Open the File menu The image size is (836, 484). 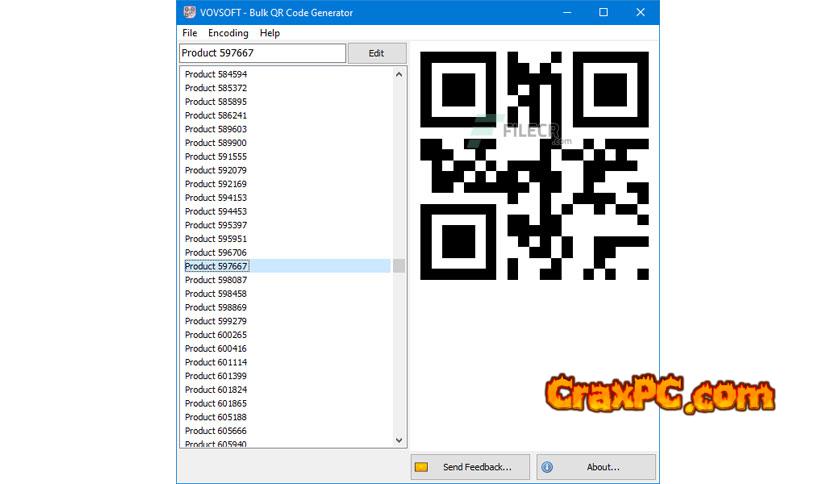(190, 33)
